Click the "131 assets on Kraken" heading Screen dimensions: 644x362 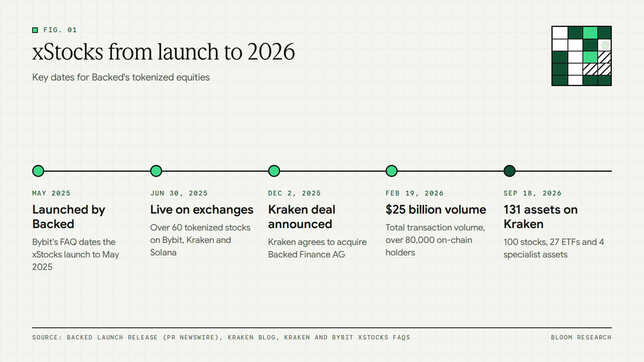click(541, 217)
